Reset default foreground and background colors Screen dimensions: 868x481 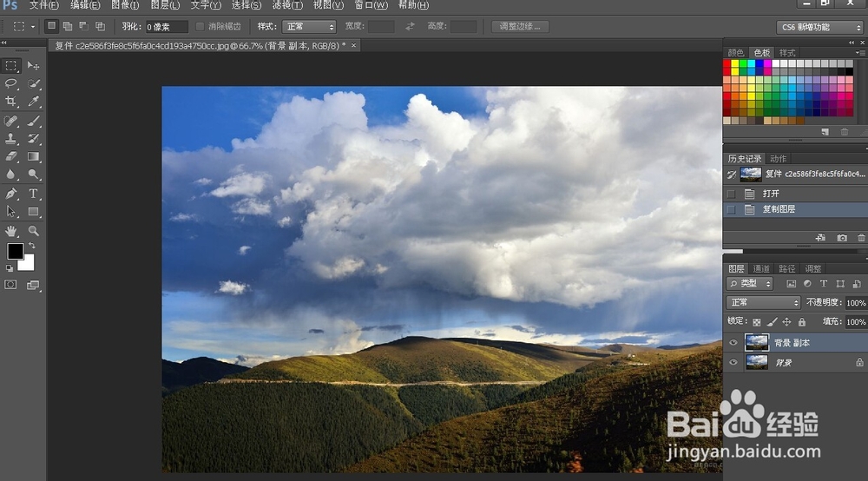click(10, 268)
